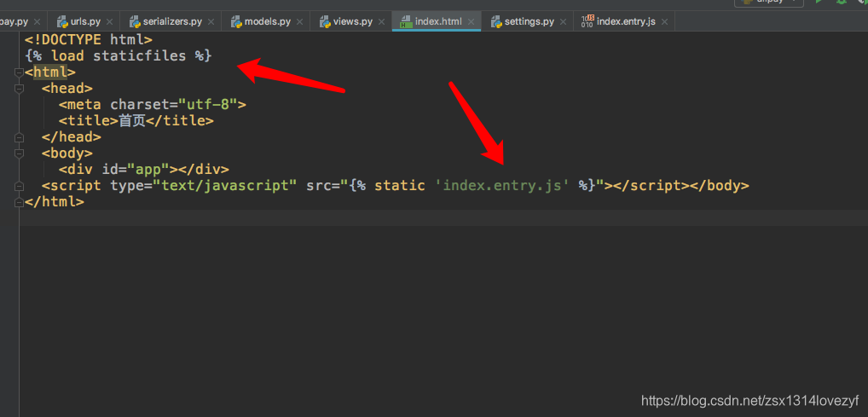Image resolution: width=868 pixels, height=417 pixels.
Task: Fold at the </head> closing marker
Action: (20, 137)
